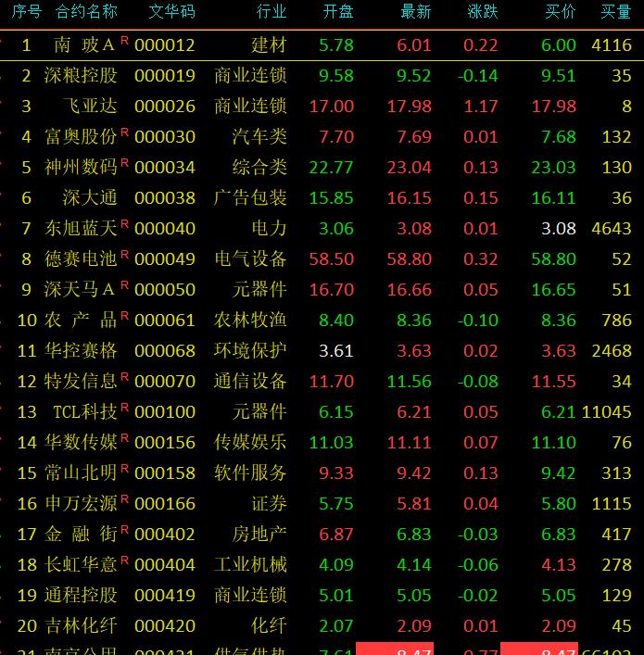Select 特发信息 stock name
The width and height of the screenshot is (644, 655).
(x=81, y=381)
